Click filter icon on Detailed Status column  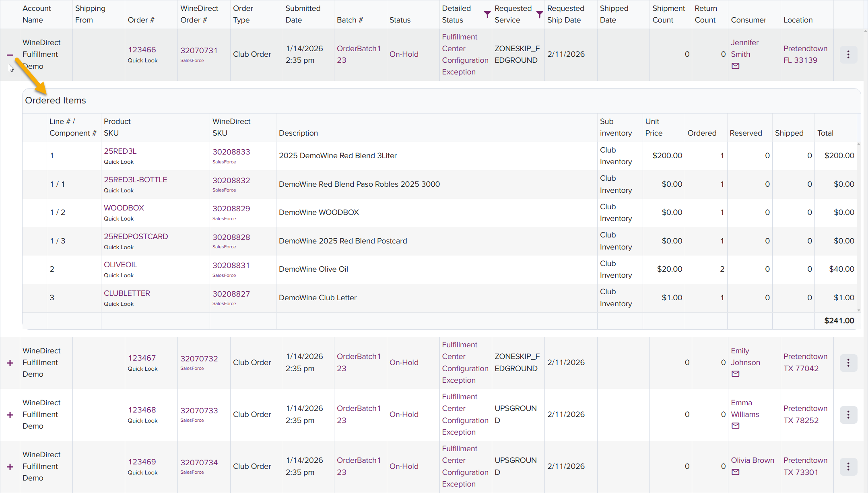[x=487, y=14]
